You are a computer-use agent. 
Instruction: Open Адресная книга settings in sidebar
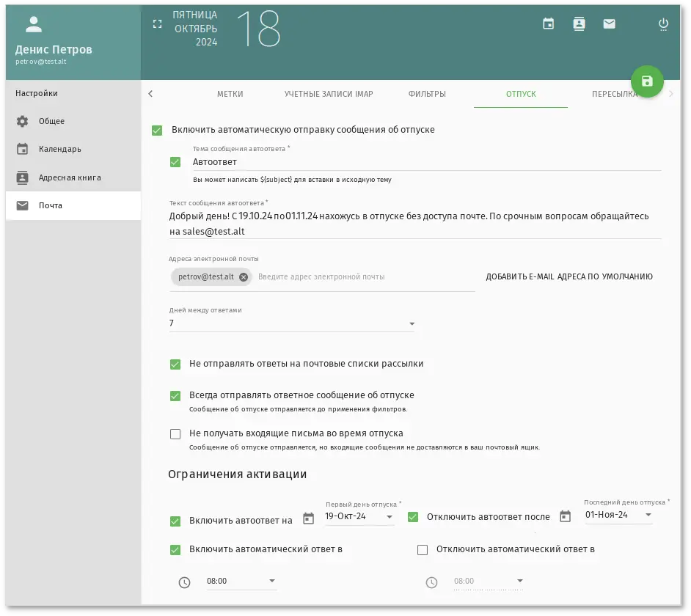pyautogui.click(x=67, y=177)
